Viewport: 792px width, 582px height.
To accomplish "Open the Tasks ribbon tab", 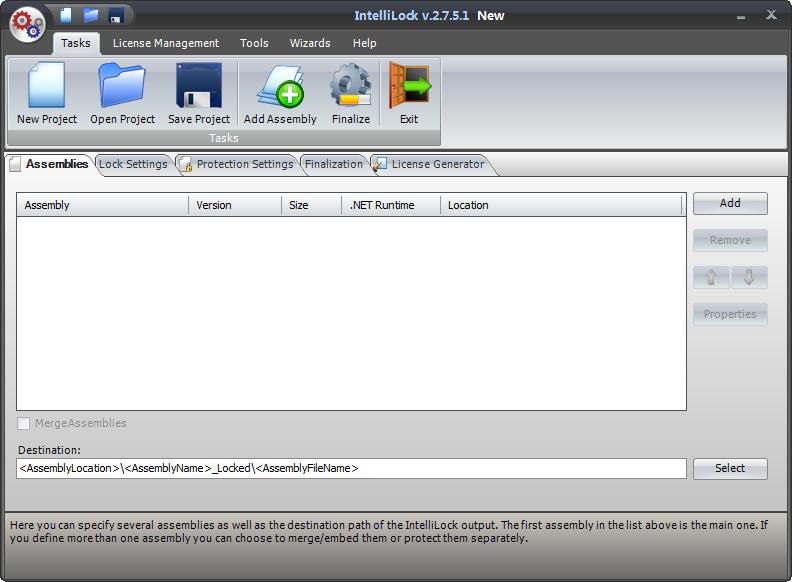I will click(x=76, y=43).
